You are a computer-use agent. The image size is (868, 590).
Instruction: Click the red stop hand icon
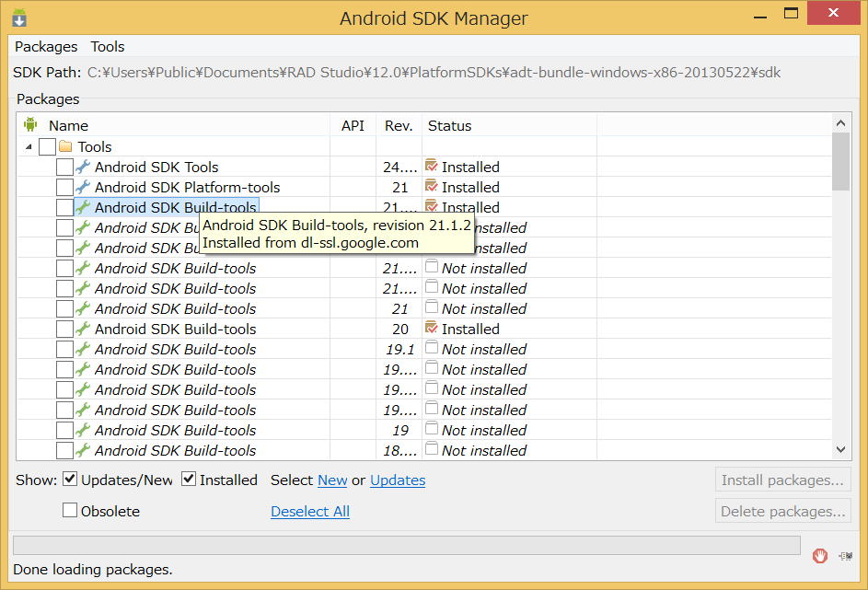820,556
